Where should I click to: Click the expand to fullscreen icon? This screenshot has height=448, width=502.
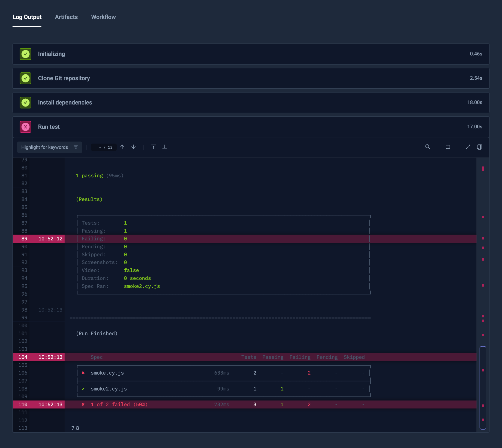pyautogui.click(x=468, y=147)
